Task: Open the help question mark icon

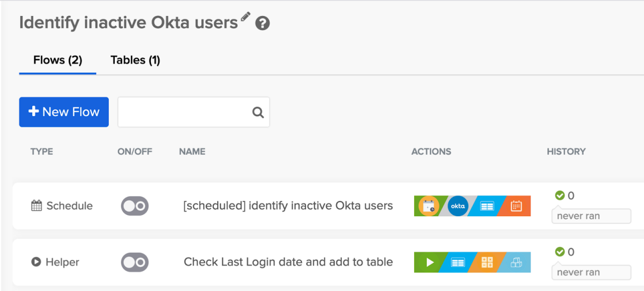Action: tap(262, 23)
